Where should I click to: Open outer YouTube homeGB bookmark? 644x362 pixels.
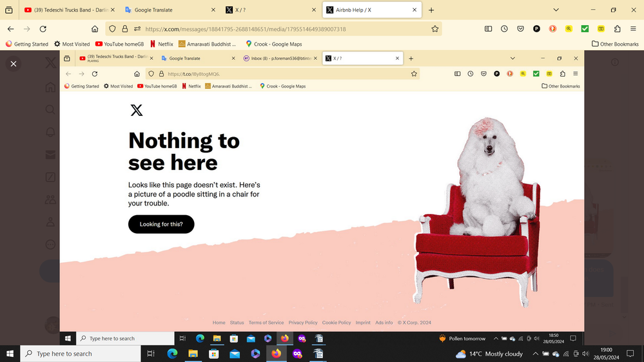[x=119, y=44]
